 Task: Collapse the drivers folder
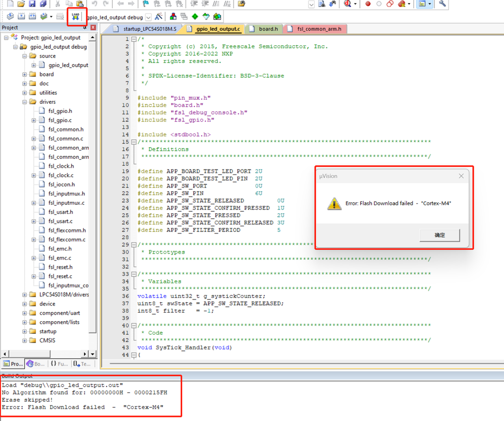pyautogui.click(x=24, y=102)
